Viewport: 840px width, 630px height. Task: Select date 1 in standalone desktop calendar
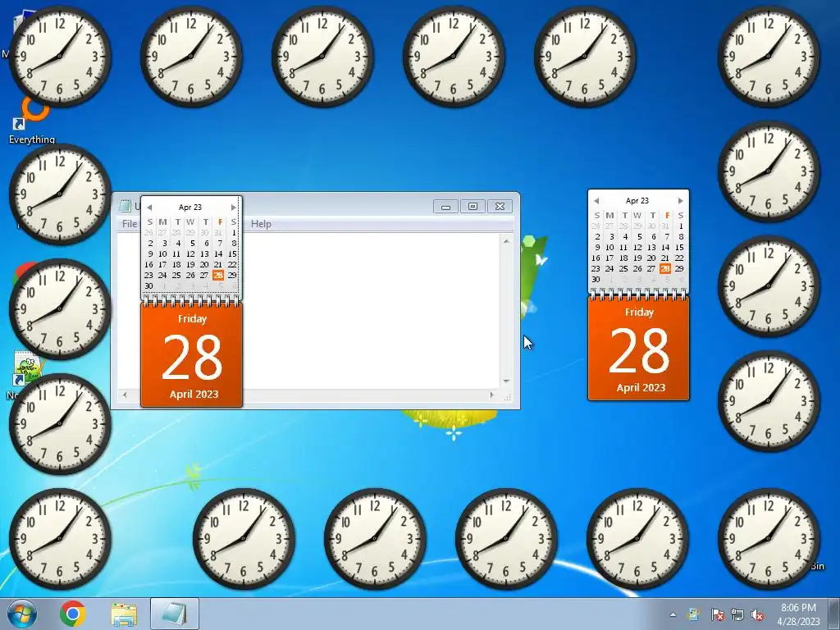(x=681, y=226)
